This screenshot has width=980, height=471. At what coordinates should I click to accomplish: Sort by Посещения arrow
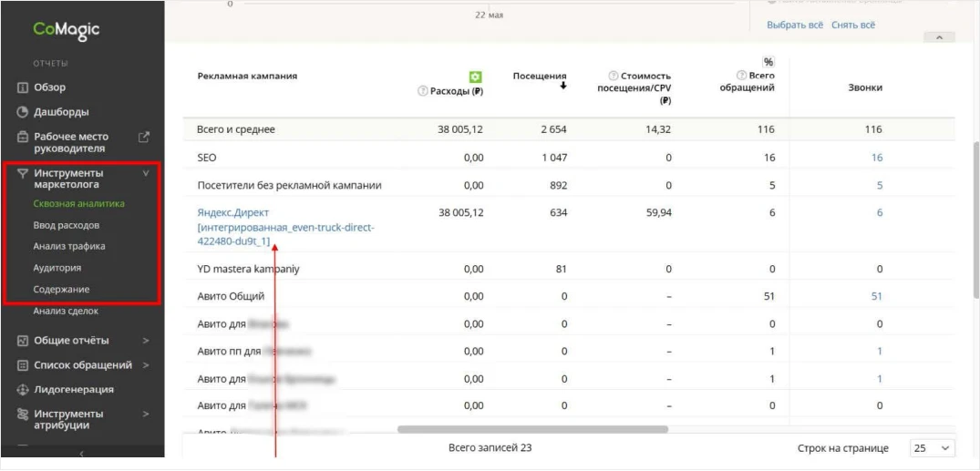pyautogui.click(x=563, y=87)
